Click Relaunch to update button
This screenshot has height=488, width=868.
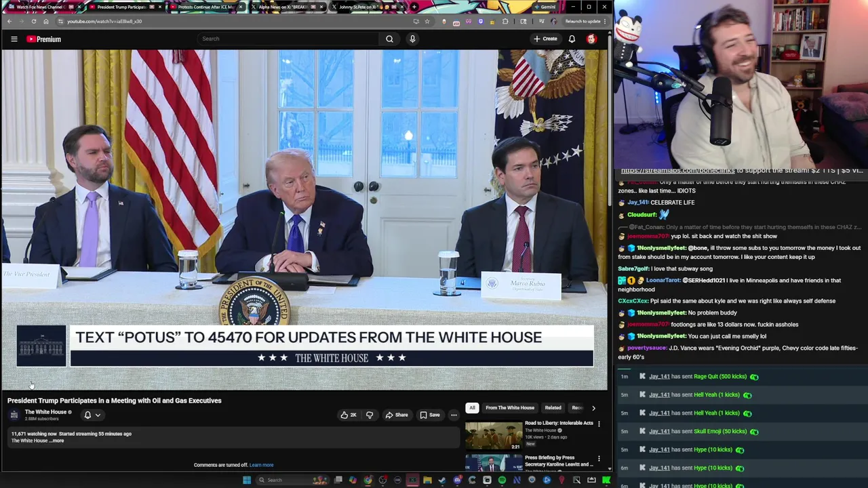point(583,21)
